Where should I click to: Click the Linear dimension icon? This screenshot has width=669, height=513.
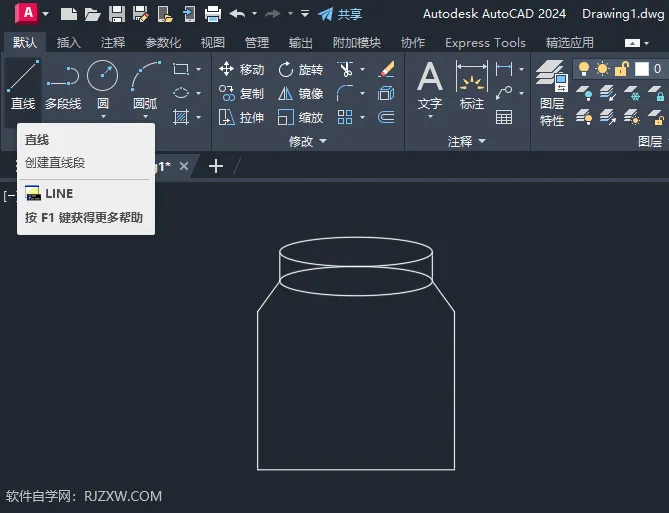pyautogui.click(x=504, y=69)
